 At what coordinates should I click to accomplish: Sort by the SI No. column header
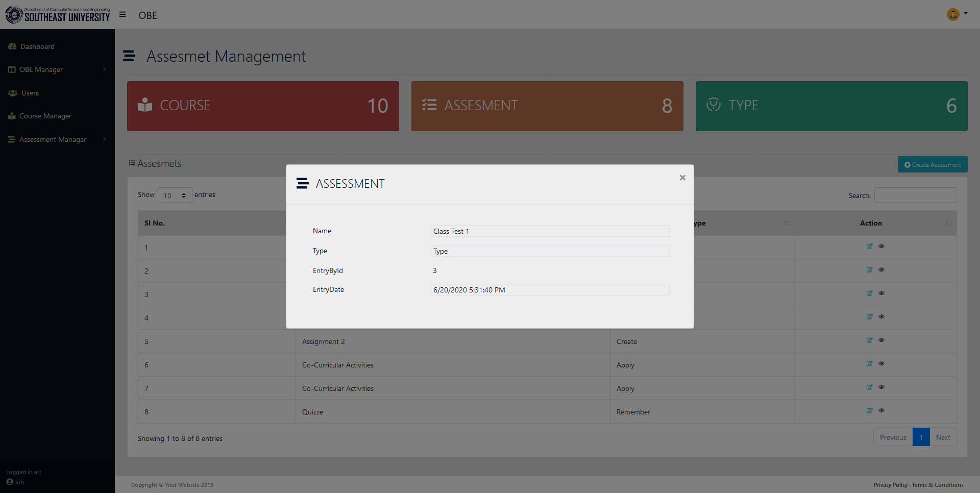[212, 223]
